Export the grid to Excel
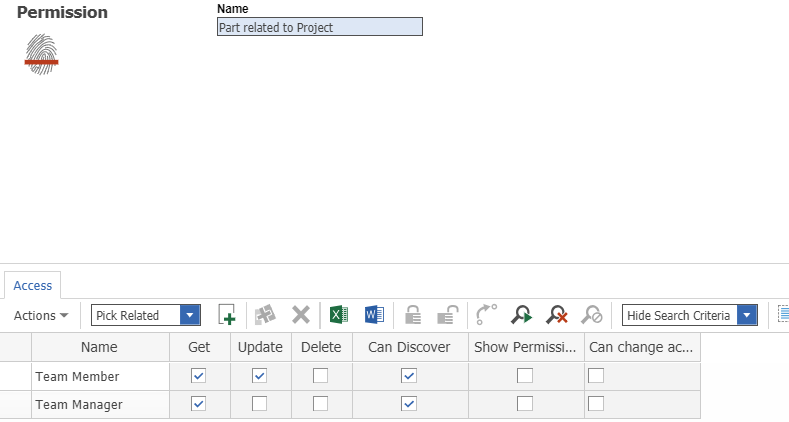The width and height of the screenshot is (789, 422). 339,315
